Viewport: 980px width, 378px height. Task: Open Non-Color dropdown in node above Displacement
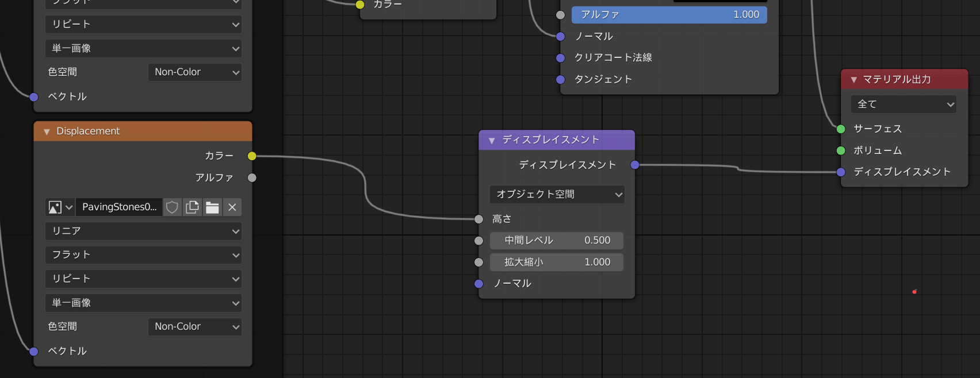tap(195, 72)
